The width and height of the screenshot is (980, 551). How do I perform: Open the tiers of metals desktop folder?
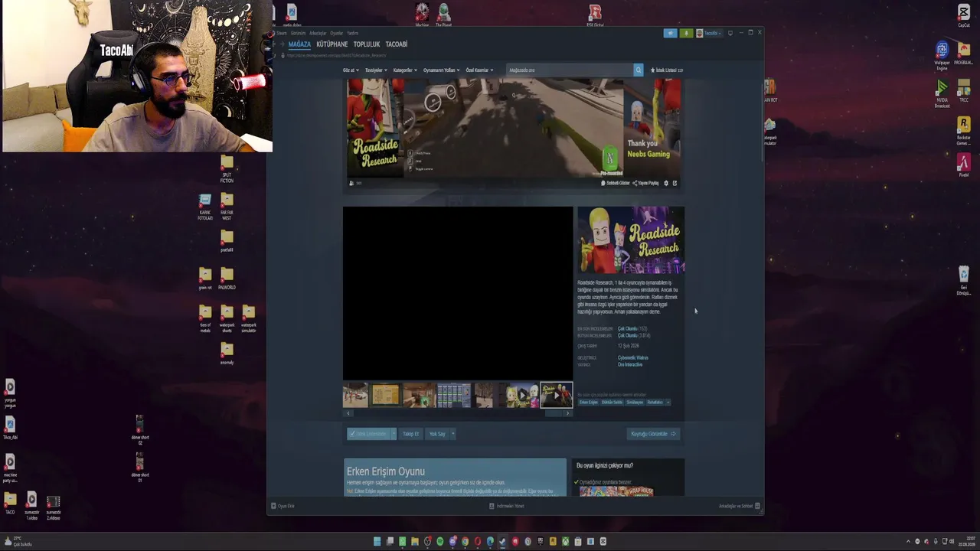(x=205, y=319)
